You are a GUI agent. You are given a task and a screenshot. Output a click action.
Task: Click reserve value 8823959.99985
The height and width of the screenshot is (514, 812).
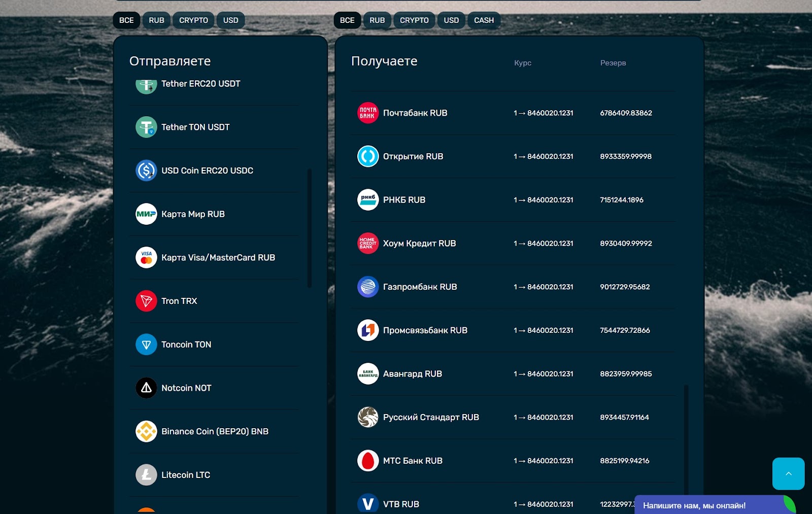[x=626, y=374]
